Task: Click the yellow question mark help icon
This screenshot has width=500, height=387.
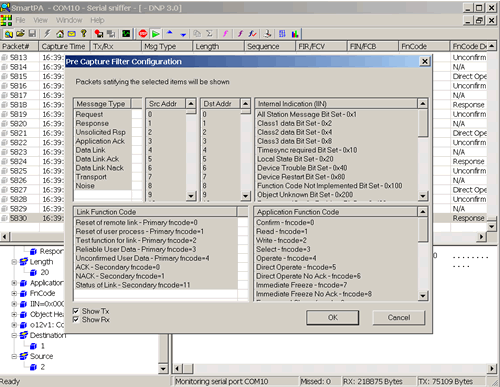Action: tap(84, 33)
